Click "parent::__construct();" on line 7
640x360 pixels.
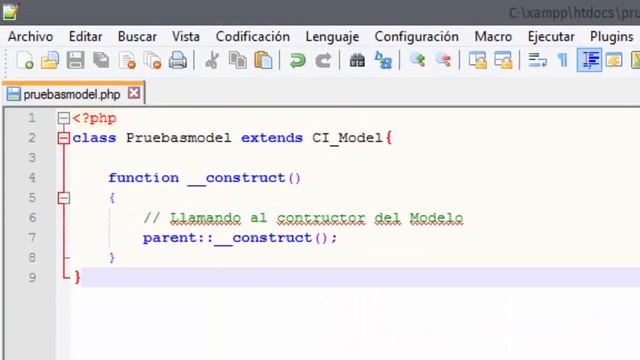[x=240, y=238]
